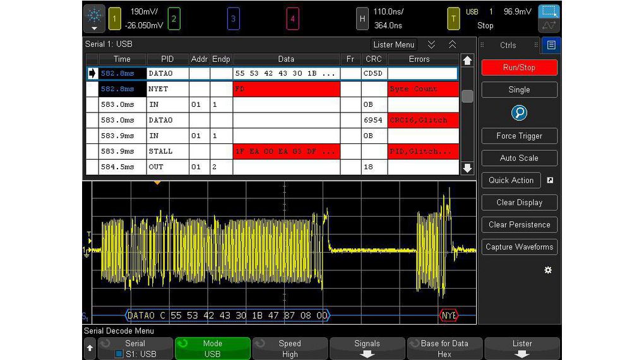
Task: Expand lister with double up chevron
Action: (x=452, y=44)
